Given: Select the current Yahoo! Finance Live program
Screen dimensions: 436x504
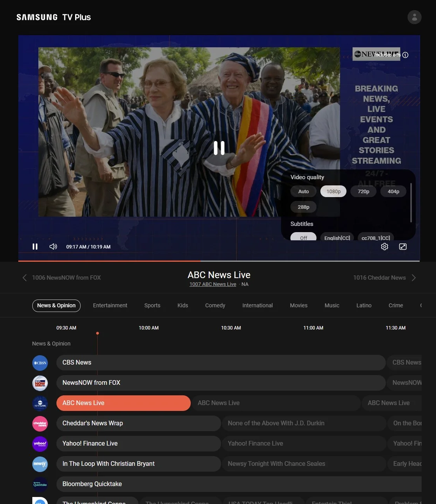Looking at the screenshot, I should 139,444.
